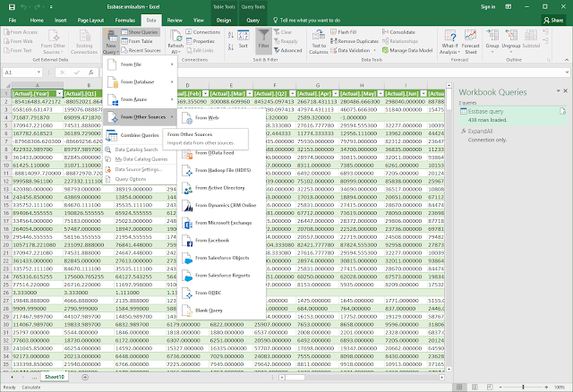
Task: Open Text to Columns tool
Action: pos(319,42)
